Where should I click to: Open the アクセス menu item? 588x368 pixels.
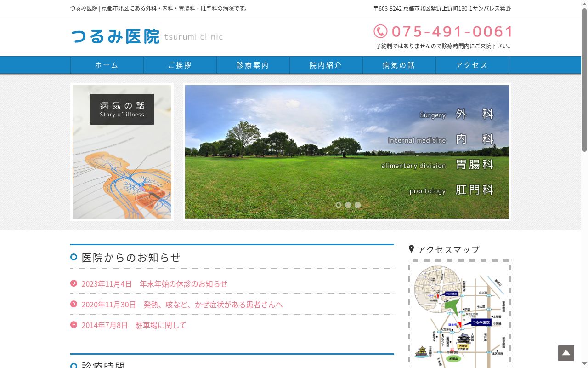pyautogui.click(x=472, y=65)
